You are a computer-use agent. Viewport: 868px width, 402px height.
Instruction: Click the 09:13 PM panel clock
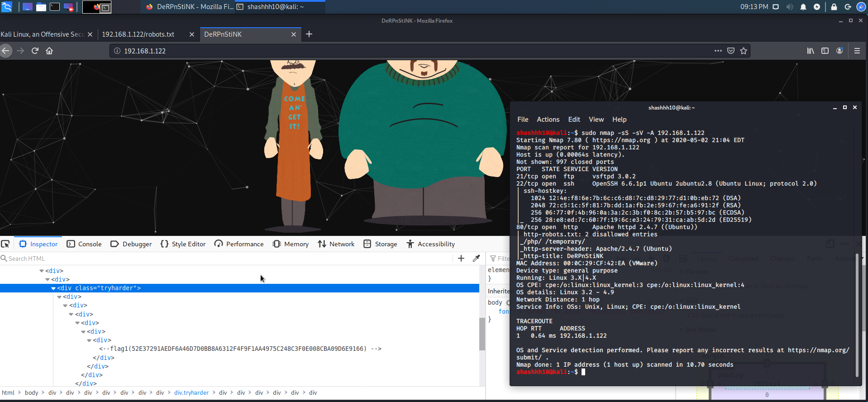coord(754,7)
